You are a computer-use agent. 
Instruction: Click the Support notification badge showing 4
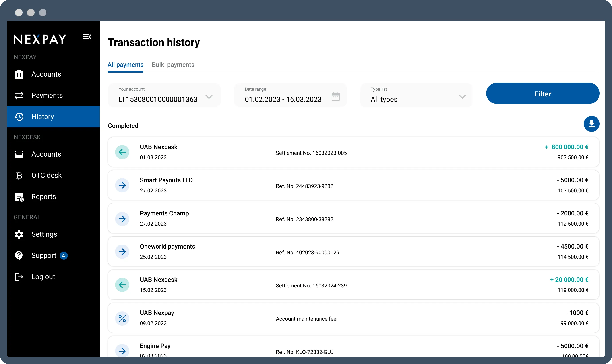click(x=64, y=256)
